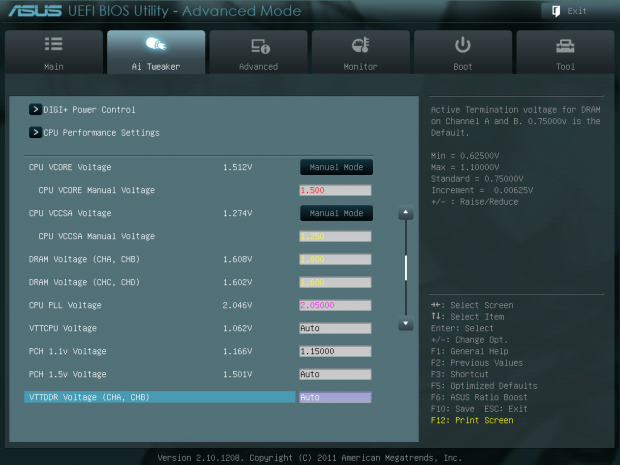Switch to the Main tab

pos(54,52)
